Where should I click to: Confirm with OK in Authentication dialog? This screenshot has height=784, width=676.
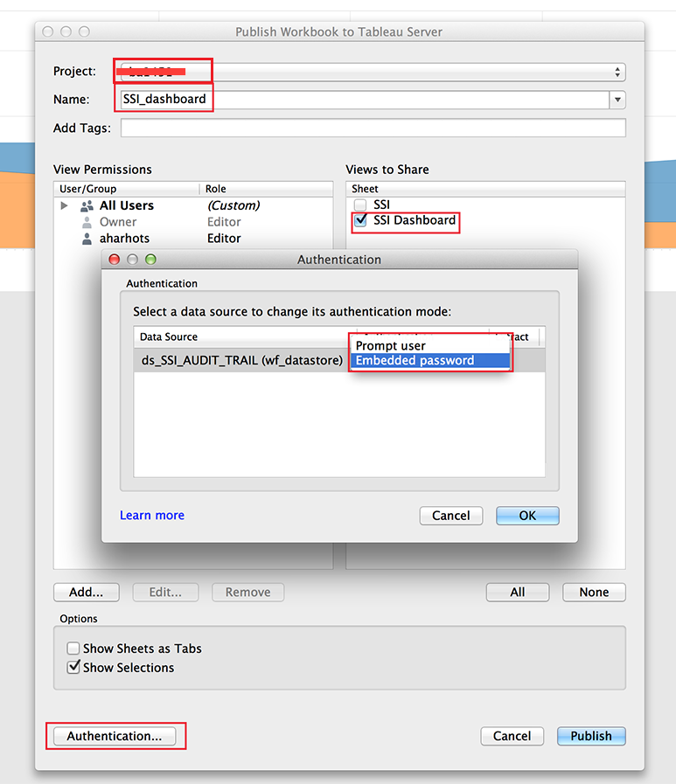click(x=527, y=516)
